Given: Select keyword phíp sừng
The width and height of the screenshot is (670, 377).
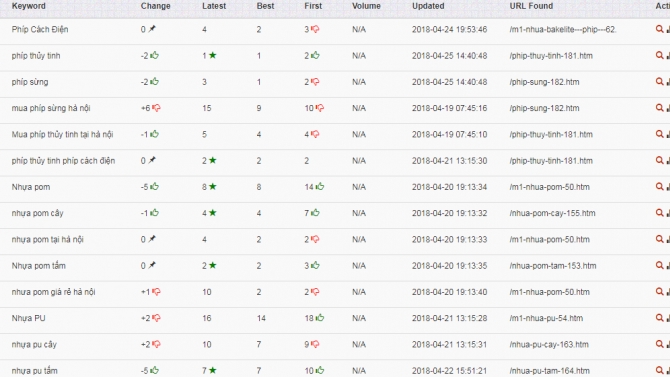Looking at the screenshot, I should (x=30, y=82).
